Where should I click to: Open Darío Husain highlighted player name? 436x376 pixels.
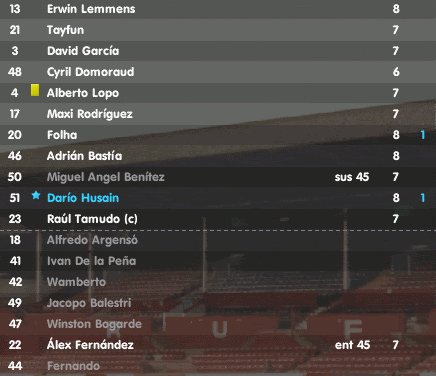coord(83,198)
